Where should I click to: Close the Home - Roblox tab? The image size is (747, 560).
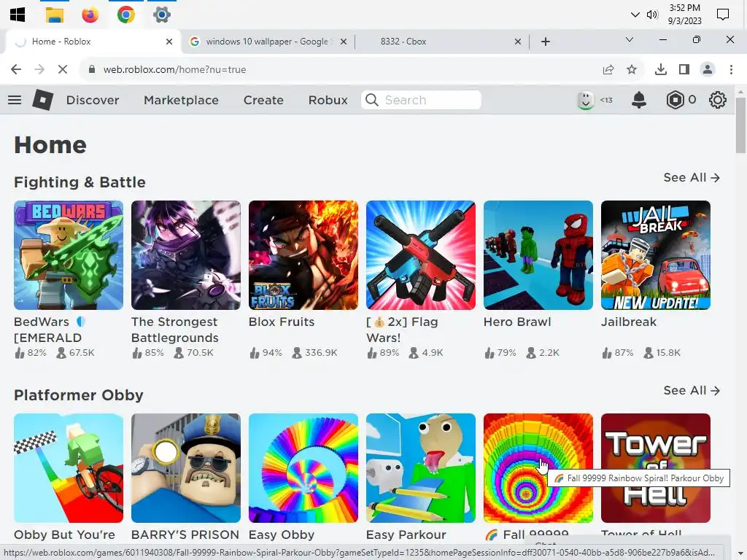pos(169,42)
